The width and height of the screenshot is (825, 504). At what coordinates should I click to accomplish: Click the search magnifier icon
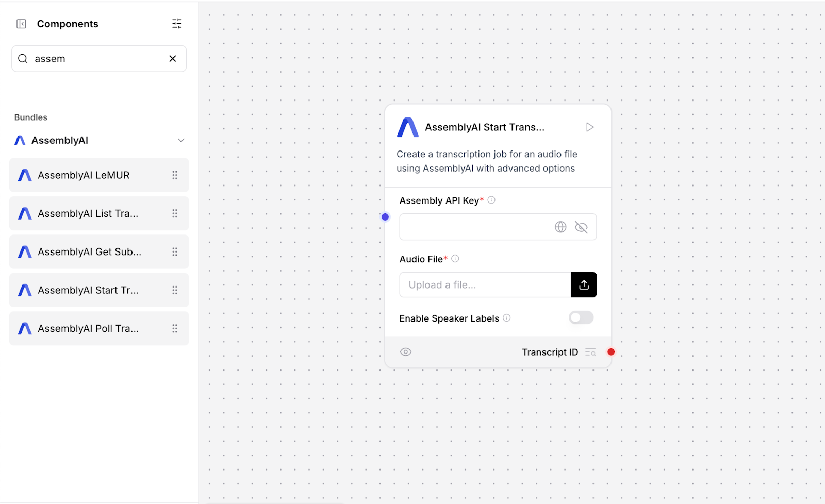(x=23, y=59)
